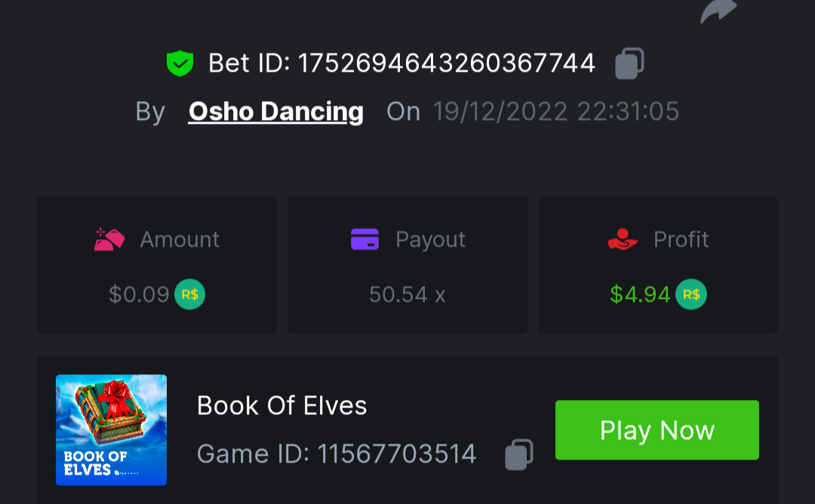The width and height of the screenshot is (815, 504).
Task: Select the Book Of Elves title
Action: click(x=281, y=406)
